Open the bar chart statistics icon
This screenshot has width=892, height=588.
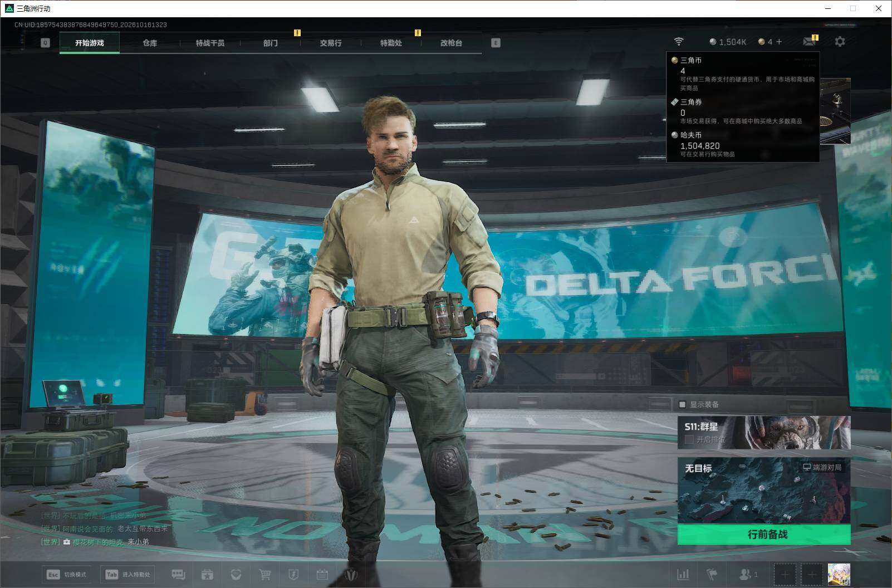pos(683,574)
